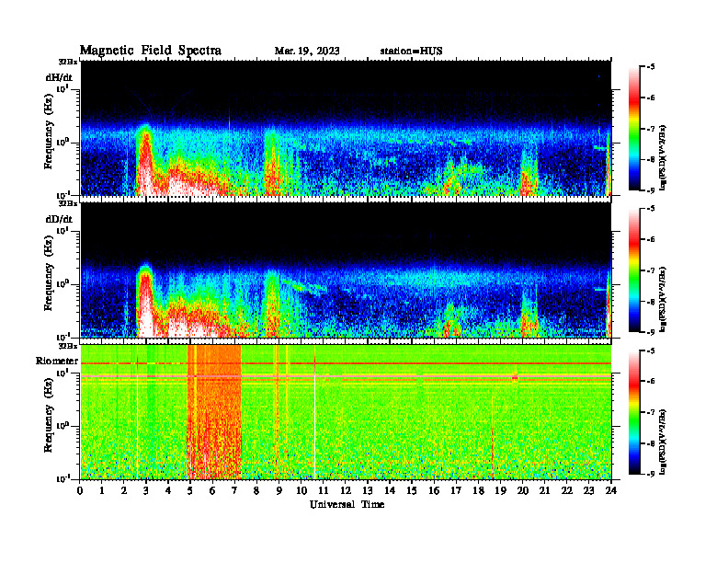Click hour "18" on Universal Time axis
The width and height of the screenshot is (728, 563).
(478, 491)
